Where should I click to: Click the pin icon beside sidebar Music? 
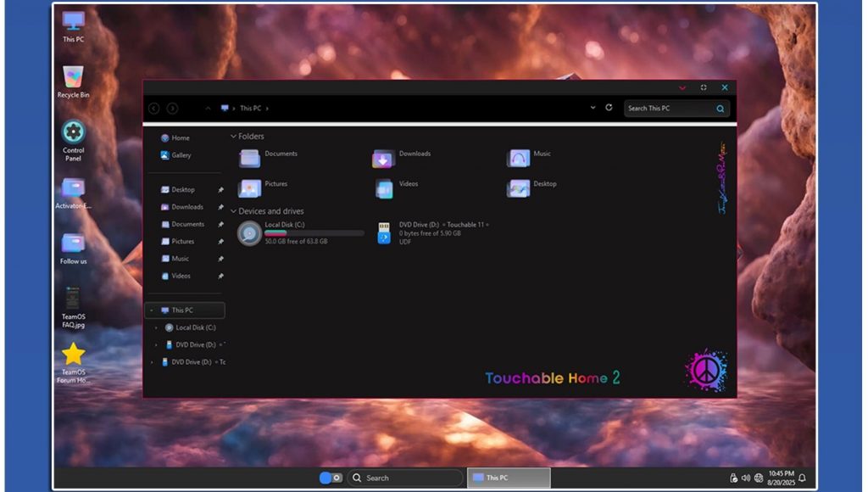click(x=220, y=259)
